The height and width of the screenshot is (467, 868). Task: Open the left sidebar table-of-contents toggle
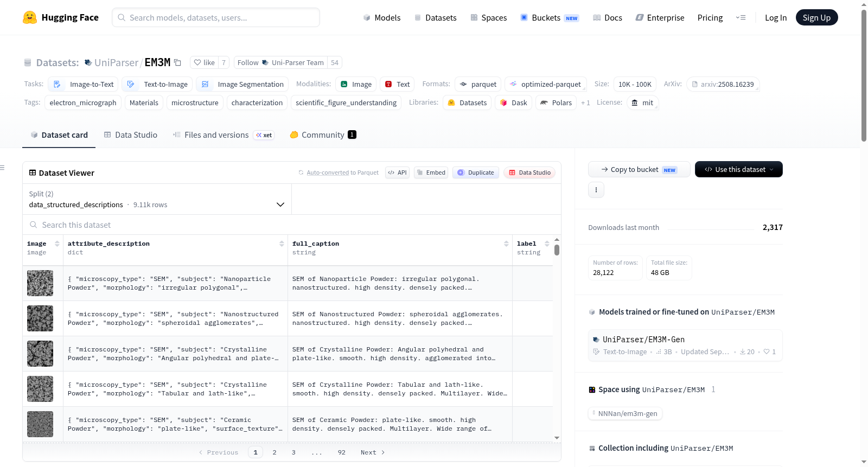click(x=3, y=168)
